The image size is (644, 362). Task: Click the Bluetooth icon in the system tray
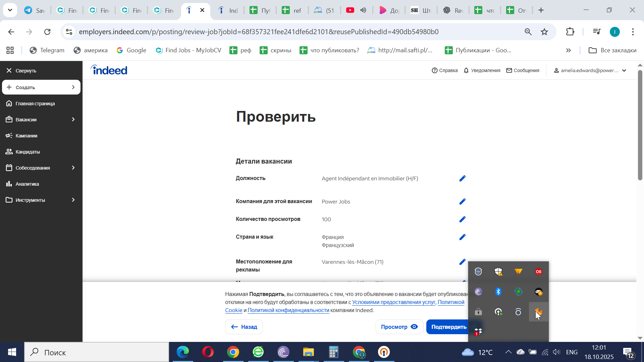(x=498, y=292)
